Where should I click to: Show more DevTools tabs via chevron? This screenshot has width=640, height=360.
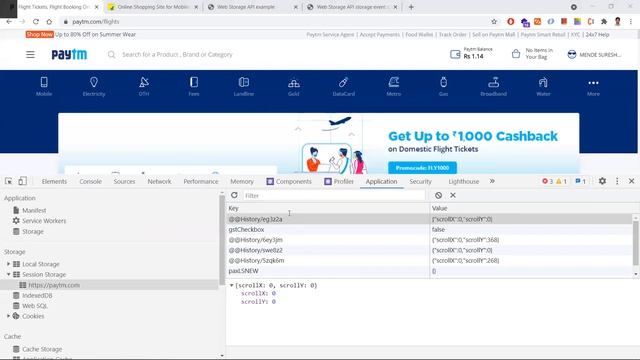[492, 181]
